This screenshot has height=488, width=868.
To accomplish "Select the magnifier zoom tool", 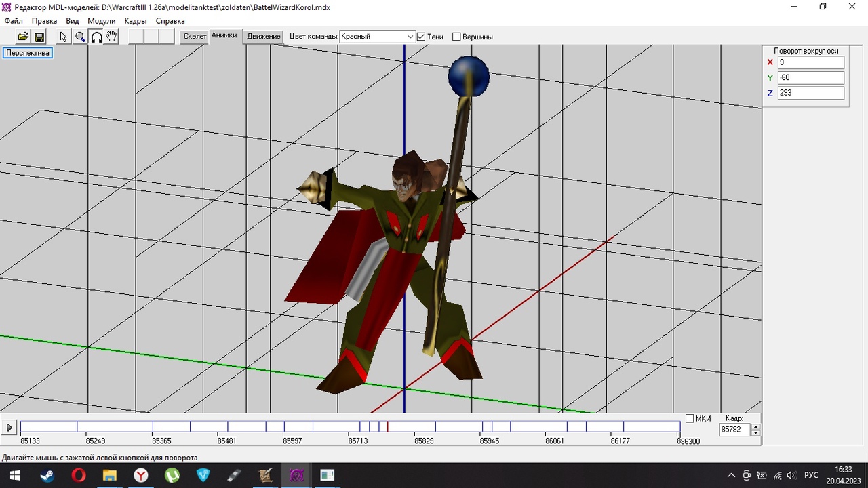I will 80,37.
